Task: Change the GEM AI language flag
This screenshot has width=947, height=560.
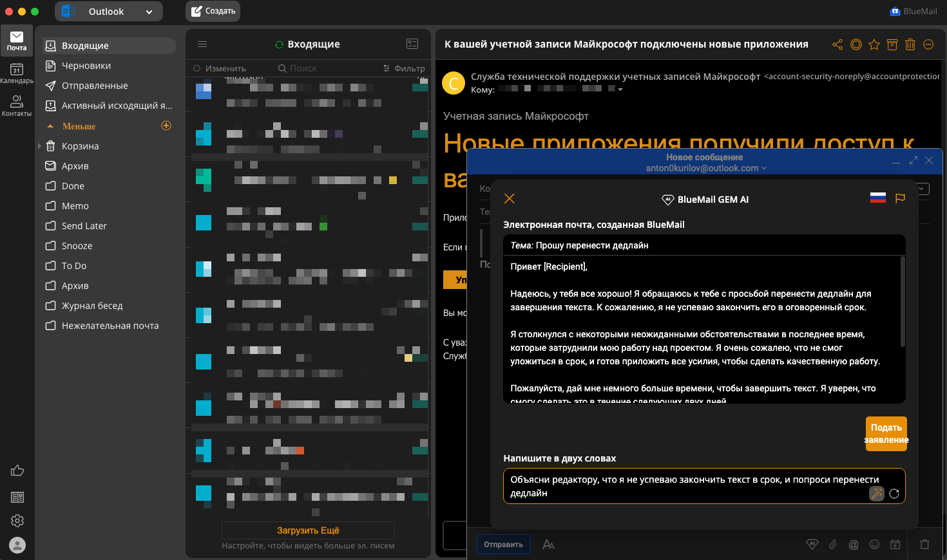Action: 877,198
